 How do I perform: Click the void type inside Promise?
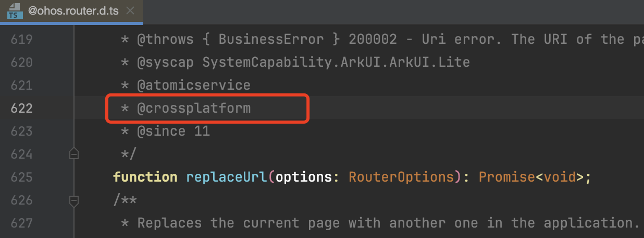[560, 177]
